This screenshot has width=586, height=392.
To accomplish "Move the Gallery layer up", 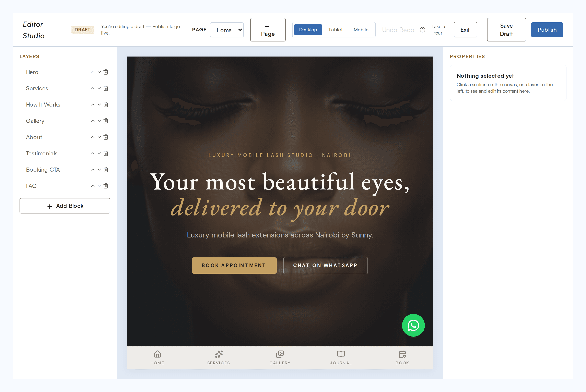I will coord(93,121).
